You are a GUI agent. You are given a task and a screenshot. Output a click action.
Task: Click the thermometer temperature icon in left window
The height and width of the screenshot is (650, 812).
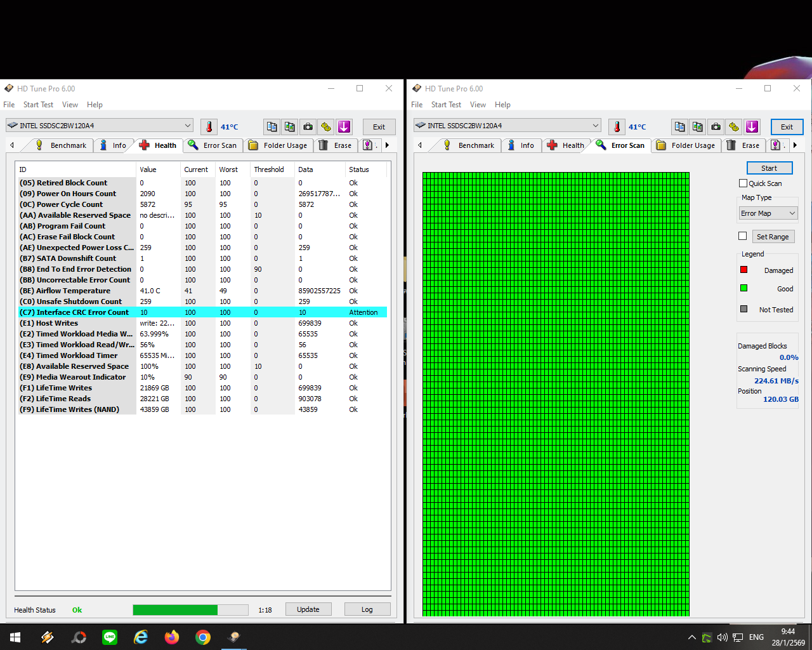(209, 127)
